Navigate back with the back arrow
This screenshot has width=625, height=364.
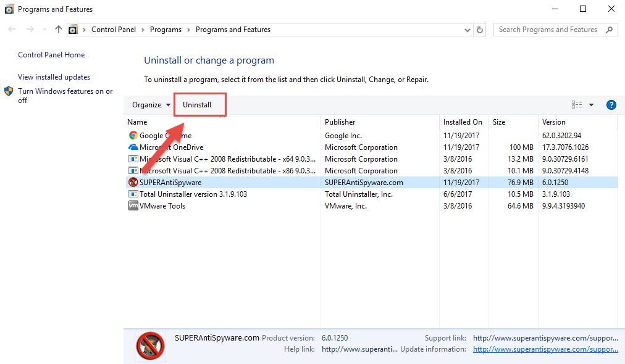12,29
